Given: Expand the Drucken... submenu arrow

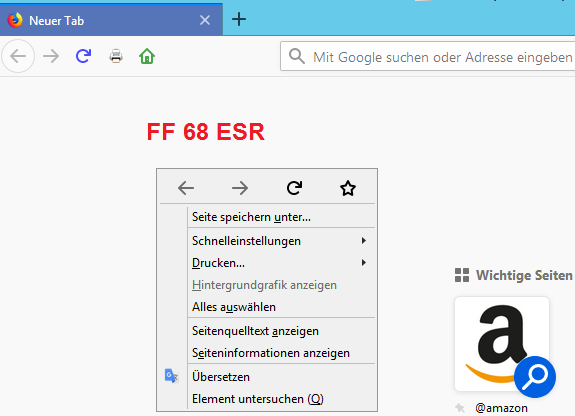Looking at the screenshot, I should [x=363, y=263].
